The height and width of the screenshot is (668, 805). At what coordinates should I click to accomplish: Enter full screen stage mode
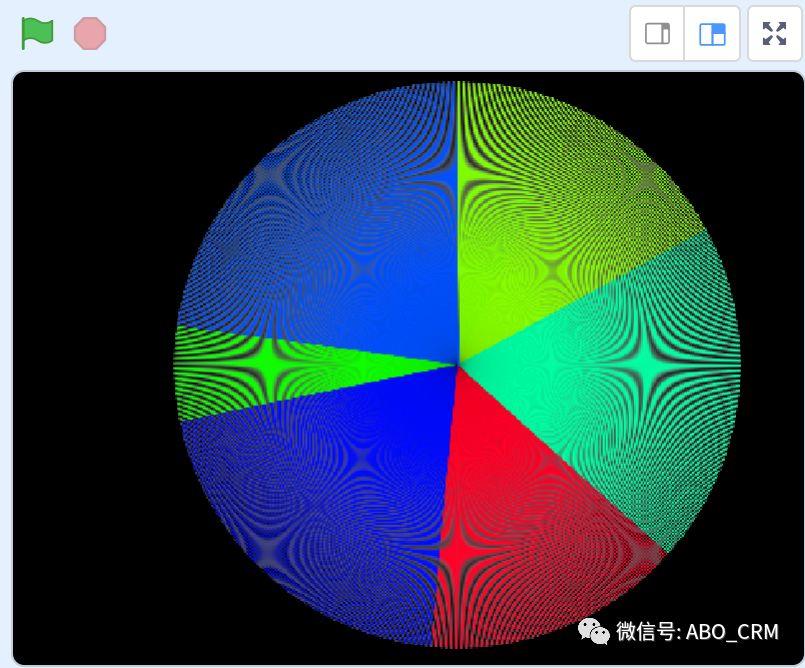pos(775,34)
